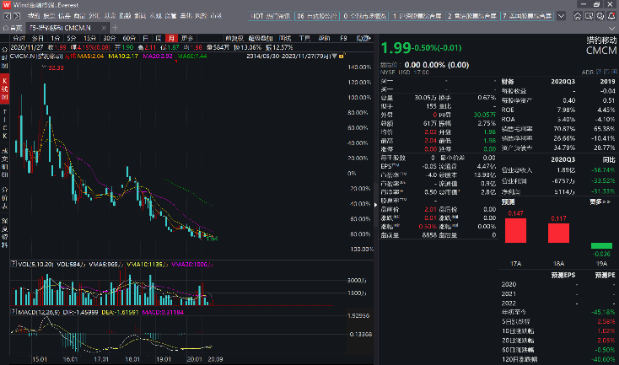Open the K线图 sidebar tab
The image size is (619, 365).
pyautogui.click(x=5, y=89)
